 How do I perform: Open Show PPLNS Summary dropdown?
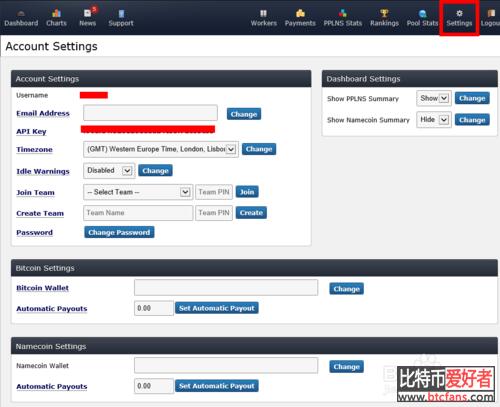(434, 98)
